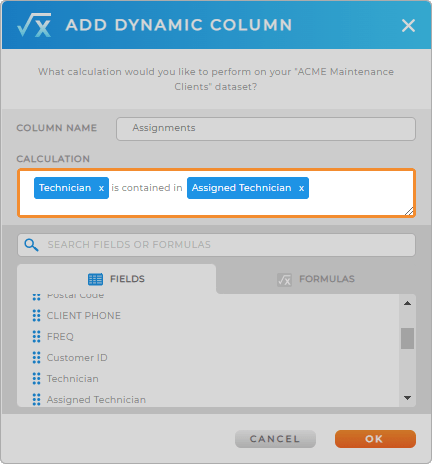This screenshot has height=464, width=432.
Task: Confirm with the OK button
Action: click(375, 439)
